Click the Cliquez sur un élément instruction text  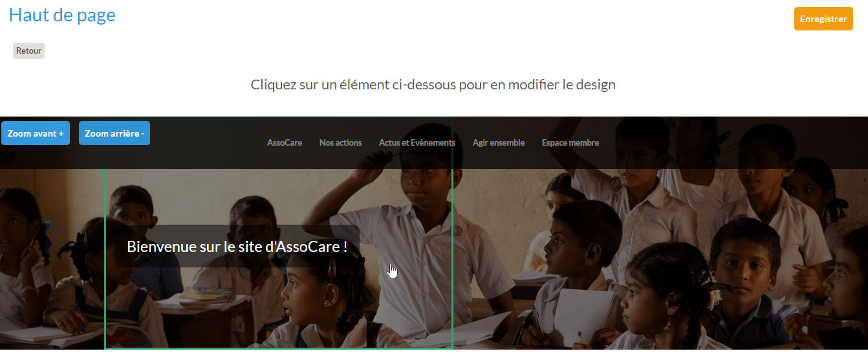[x=433, y=84]
